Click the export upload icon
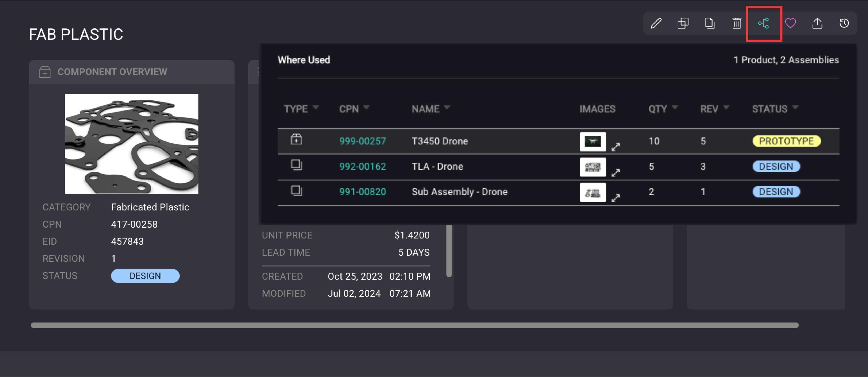868x377 pixels. pyautogui.click(x=817, y=23)
